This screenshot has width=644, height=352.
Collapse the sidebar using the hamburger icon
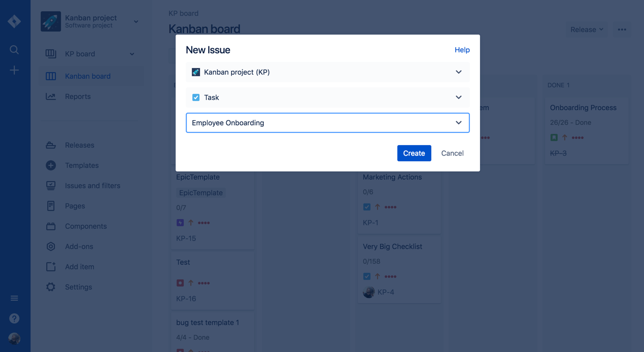14,298
